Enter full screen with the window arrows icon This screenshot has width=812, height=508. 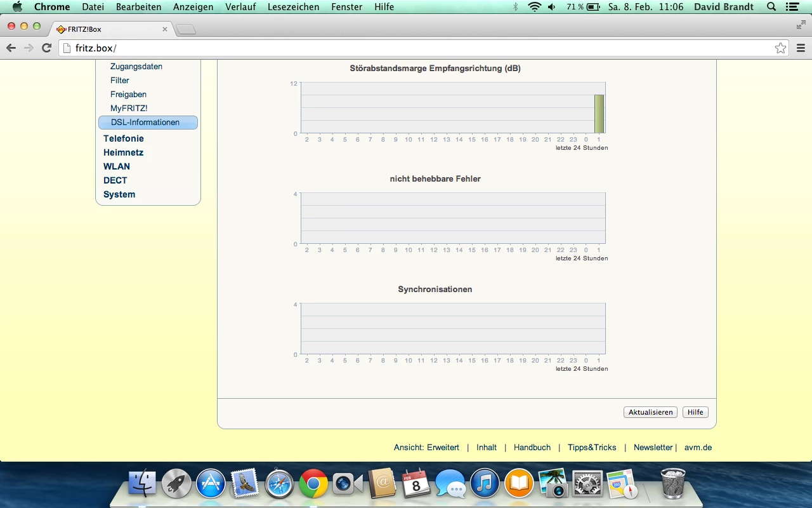(801, 25)
